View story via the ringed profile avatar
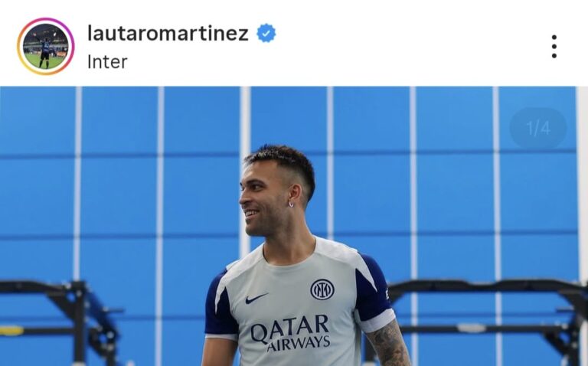Screen dimensions: 588x366 (46, 46)
